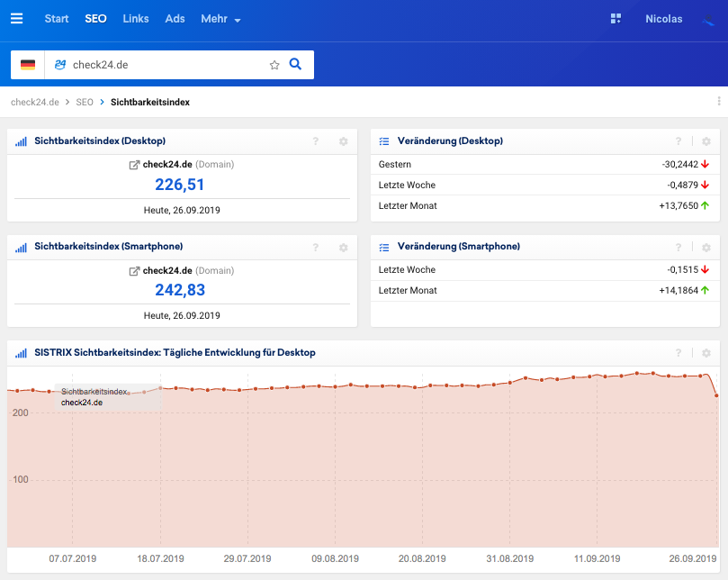The height and width of the screenshot is (580, 728).
Task: Open settings gear for Veränderung (Smartphone)
Action: pos(706,248)
